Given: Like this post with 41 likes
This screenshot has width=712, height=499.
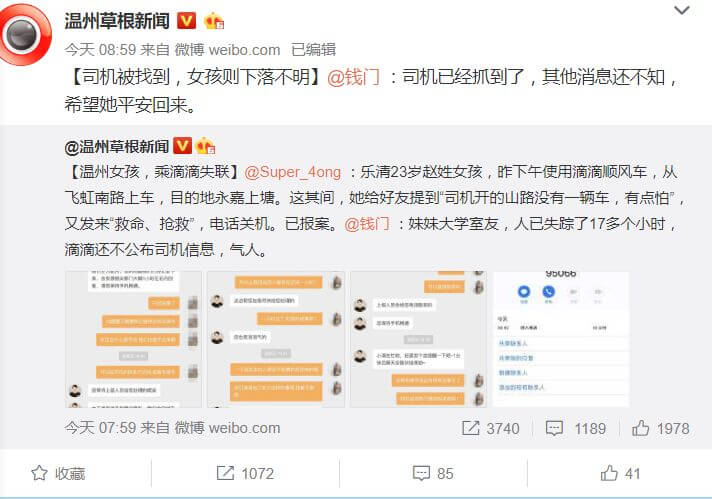Looking at the screenshot, I should [620, 474].
